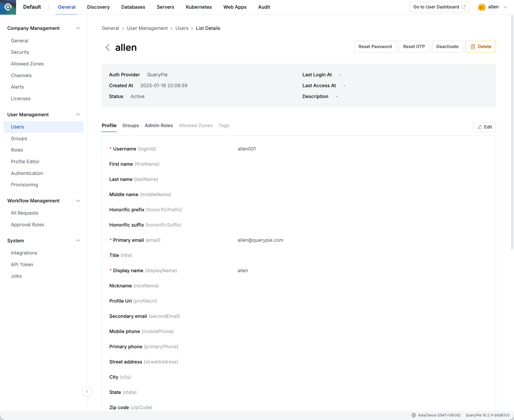This screenshot has width=514, height=420.
Task: Collapse the Company Management section
Action: coord(78,28)
